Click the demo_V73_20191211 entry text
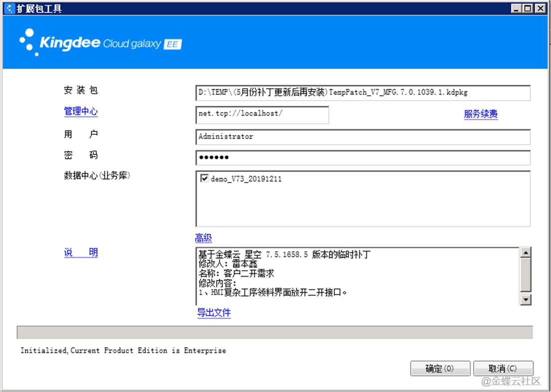 pyautogui.click(x=246, y=179)
